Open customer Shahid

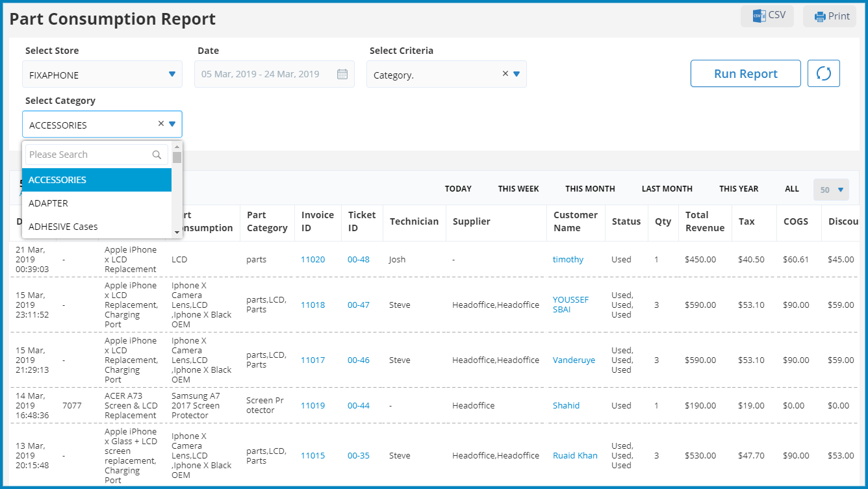pos(566,405)
